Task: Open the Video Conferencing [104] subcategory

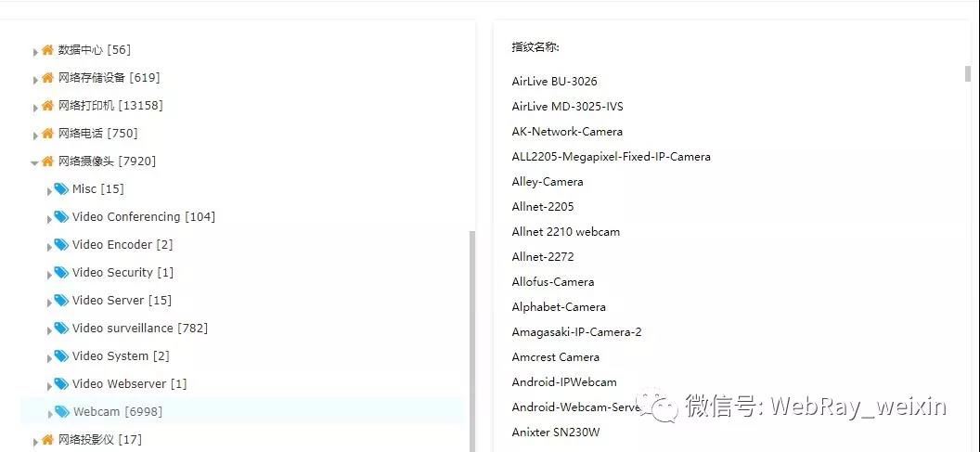Action: click(144, 217)
